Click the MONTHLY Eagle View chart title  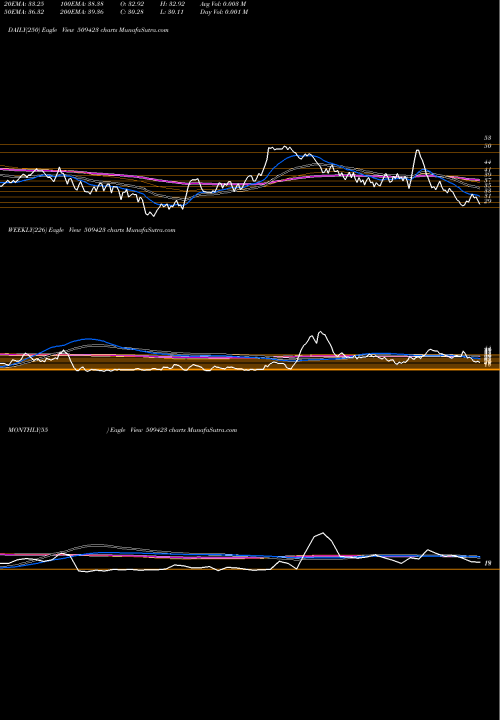tap(122, 430)
